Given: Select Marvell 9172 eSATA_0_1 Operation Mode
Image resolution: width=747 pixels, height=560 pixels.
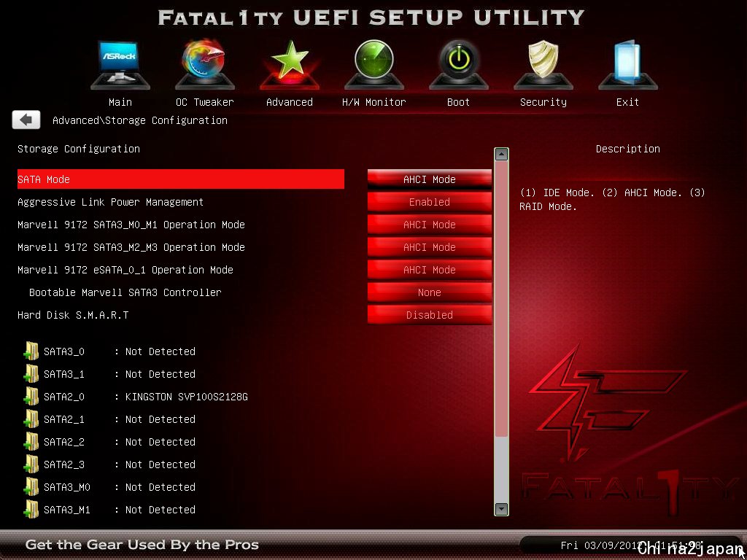Looking at the screenshot, I should 125,270.
